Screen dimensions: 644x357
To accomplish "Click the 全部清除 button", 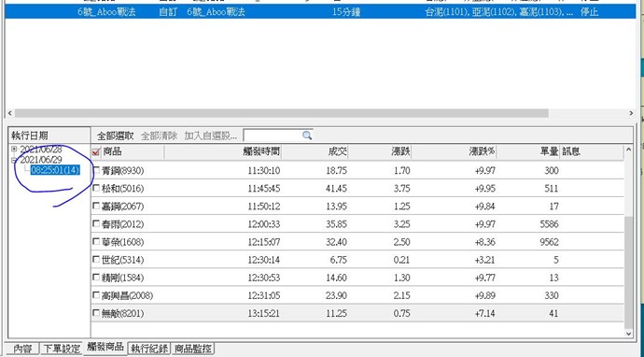I will [159, 136].
